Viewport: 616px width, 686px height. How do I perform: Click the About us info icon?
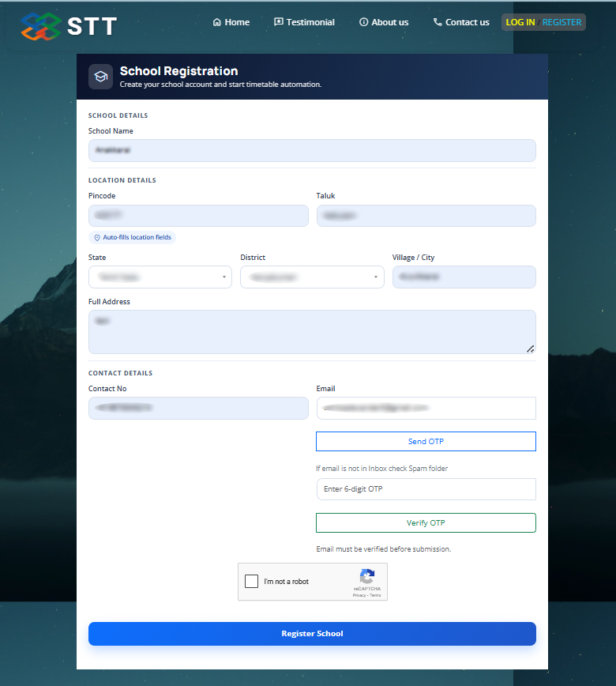(364, 22)
